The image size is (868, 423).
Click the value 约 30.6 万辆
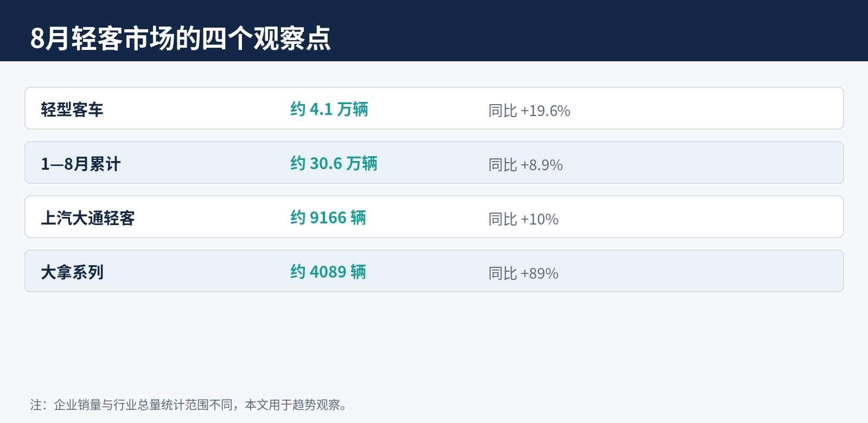click(x=334, y=163)
